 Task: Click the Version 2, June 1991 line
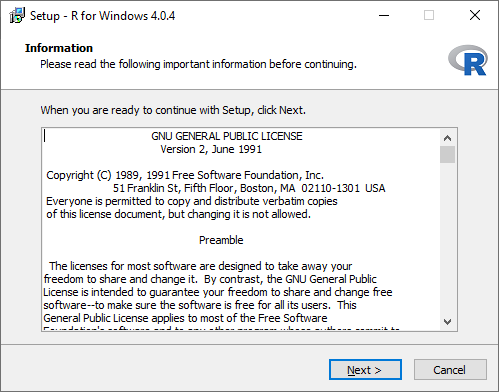click(211, 149)
